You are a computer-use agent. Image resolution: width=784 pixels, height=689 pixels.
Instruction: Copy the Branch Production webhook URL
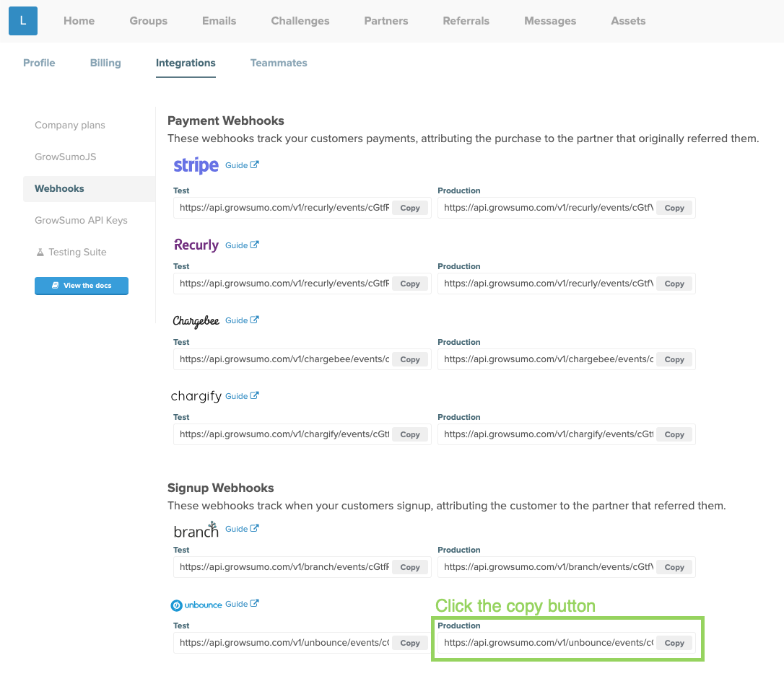tap(674, 567)
